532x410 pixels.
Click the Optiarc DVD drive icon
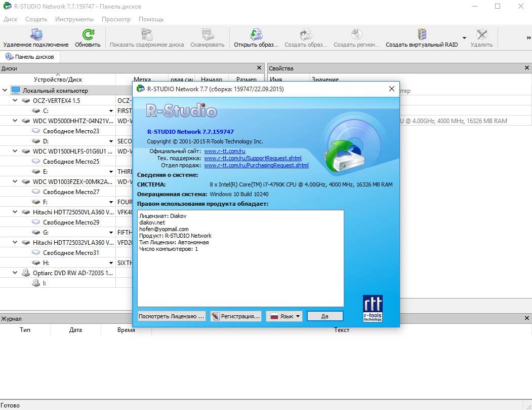26,273
